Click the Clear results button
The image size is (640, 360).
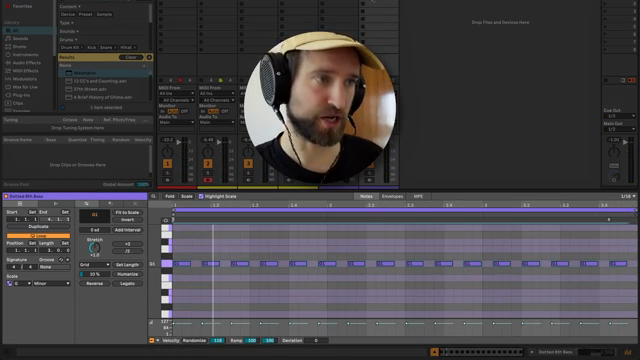point(131,57)
